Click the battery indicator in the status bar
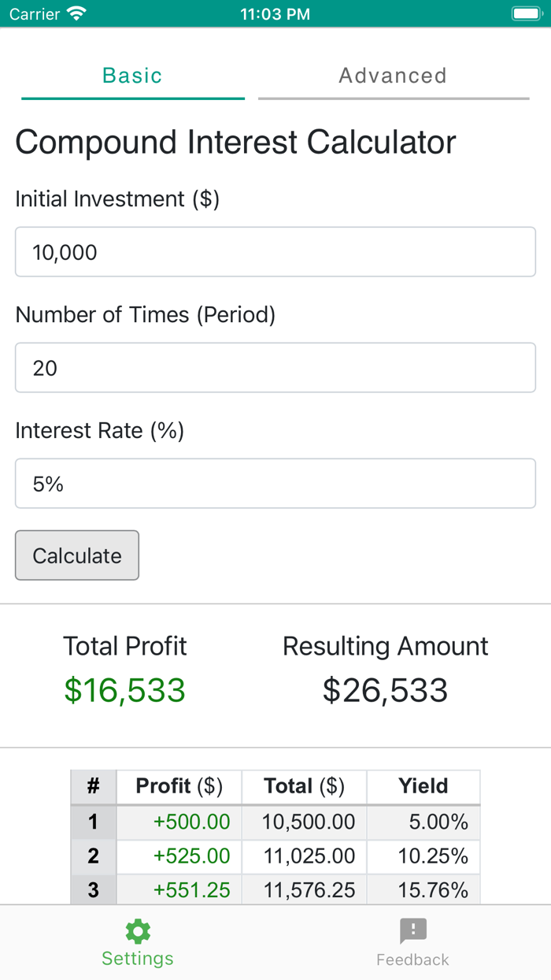This screenshot has width=551, height=980. (525, 13)
